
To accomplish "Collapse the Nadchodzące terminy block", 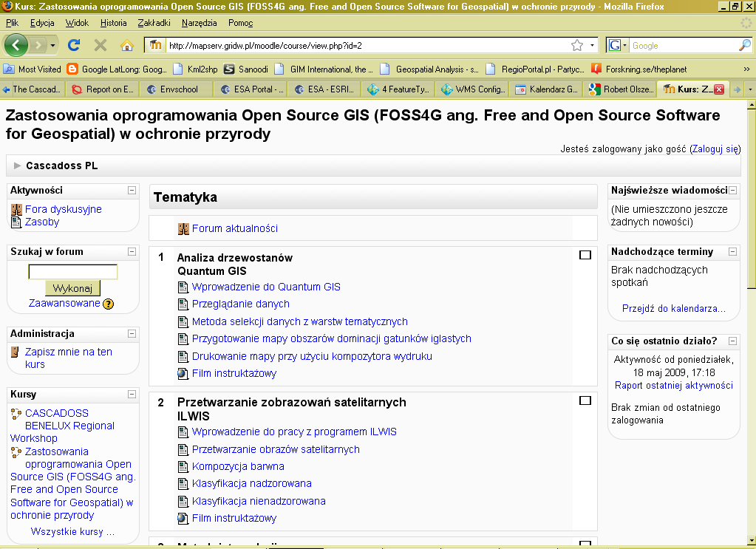I will tap(732, 252).
